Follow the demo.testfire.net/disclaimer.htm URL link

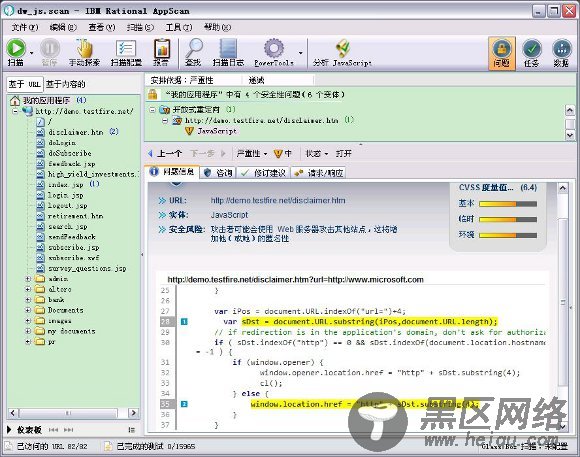[278, 200]
